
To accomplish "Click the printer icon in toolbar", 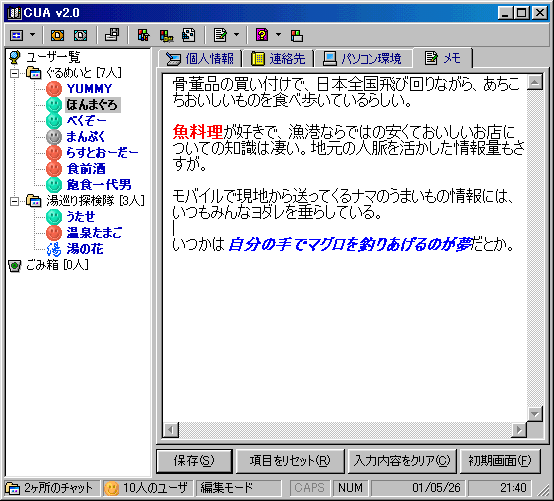I will [x=112, y=35].
